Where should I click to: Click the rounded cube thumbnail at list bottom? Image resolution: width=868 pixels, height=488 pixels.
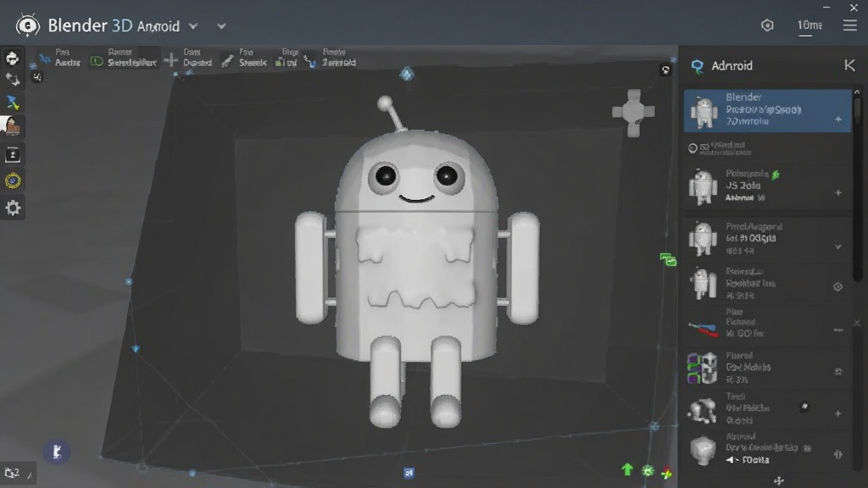pyautogui.click(x=703, y=451)
